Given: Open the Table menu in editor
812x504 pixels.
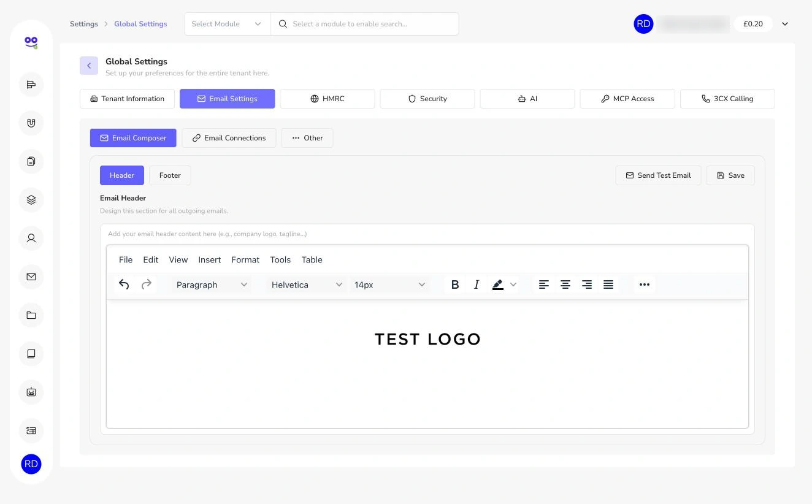Looking at the screenshot, I should click(312, 260).
